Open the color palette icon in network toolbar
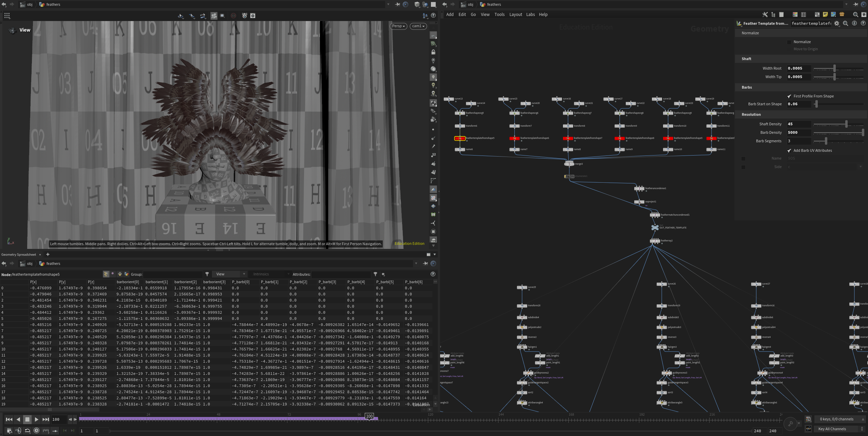 [x=795, y=15]
